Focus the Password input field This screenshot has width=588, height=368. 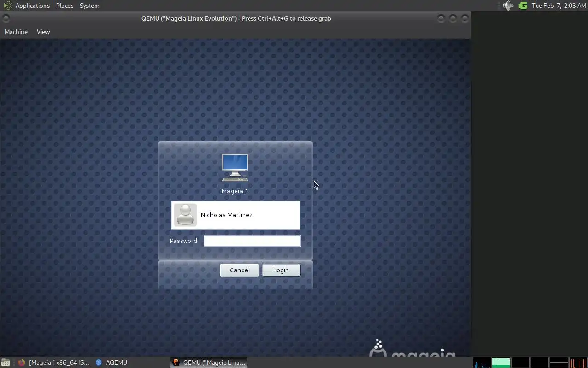point(252,241)
